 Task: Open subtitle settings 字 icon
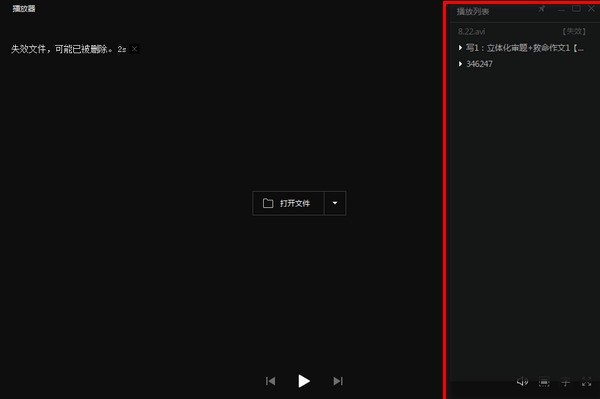coord(565,382)
